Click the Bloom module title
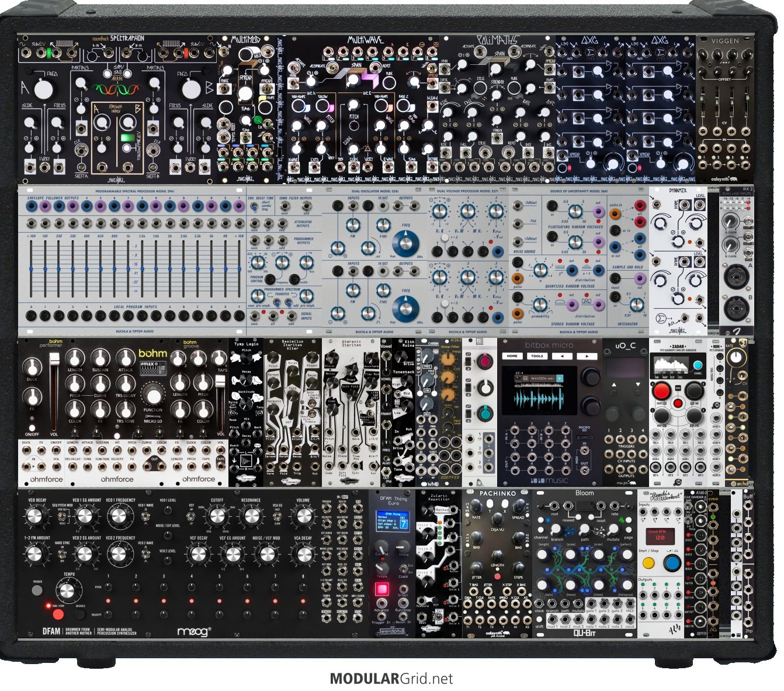Screen dimensions: 784x691 584,493
